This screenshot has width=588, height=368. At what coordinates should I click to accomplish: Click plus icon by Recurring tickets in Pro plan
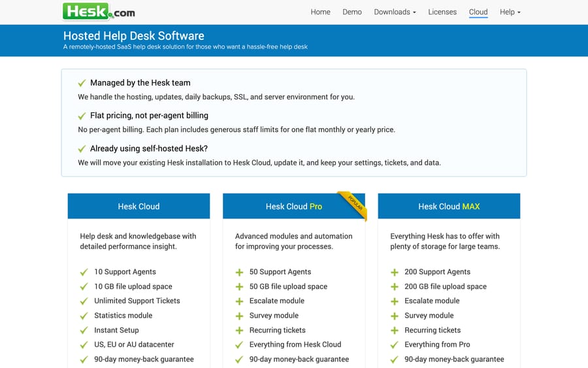(x=239, y=331)
